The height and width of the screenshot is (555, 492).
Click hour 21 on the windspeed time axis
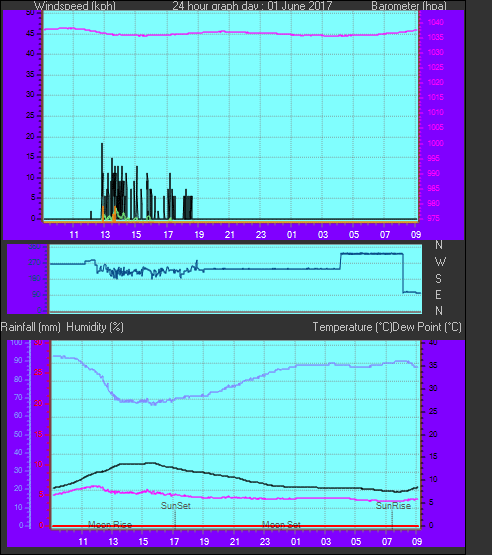[x=230, y=234]
